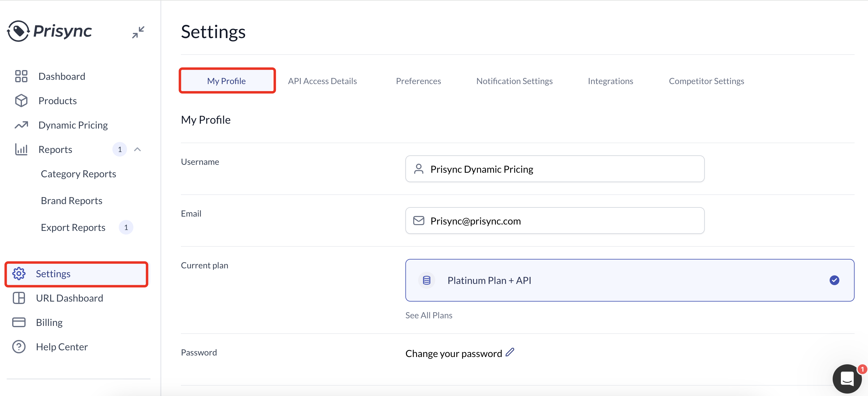
Task: Open Reports menu item
Action: point(55,149)
